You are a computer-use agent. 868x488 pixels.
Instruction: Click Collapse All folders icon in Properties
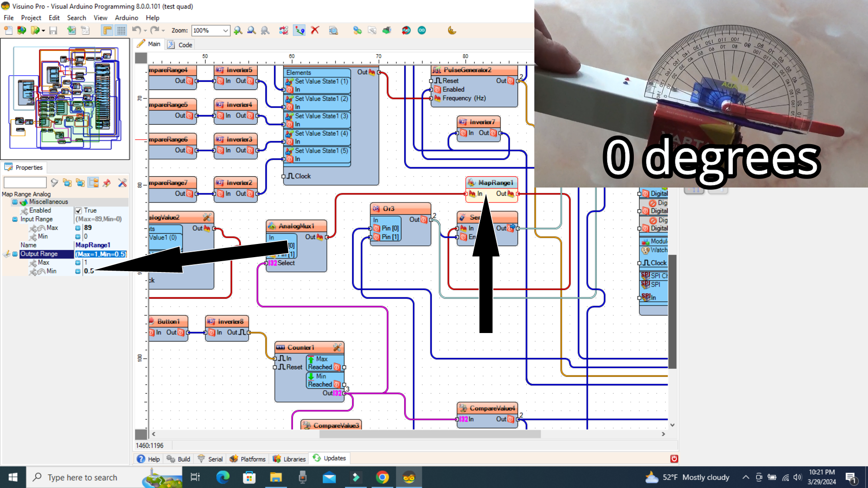(x=80, y=183)
